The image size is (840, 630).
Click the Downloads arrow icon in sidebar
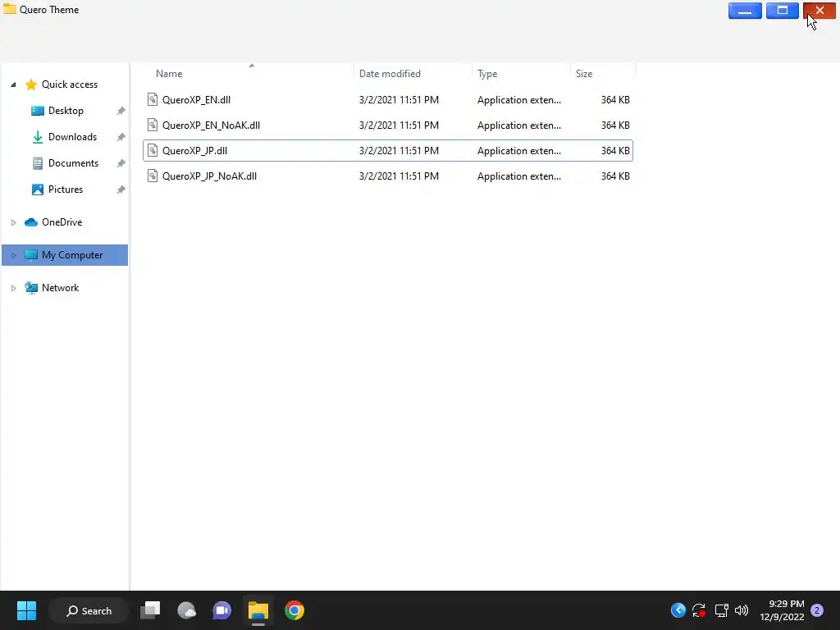[x=38, y=137]
